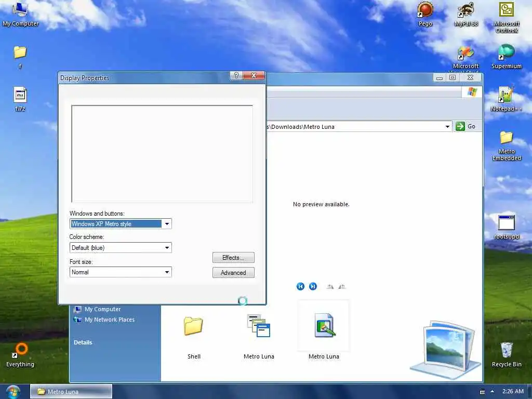Expand the Font size dropdown
The image size is (532, 399).
[167, 272]
